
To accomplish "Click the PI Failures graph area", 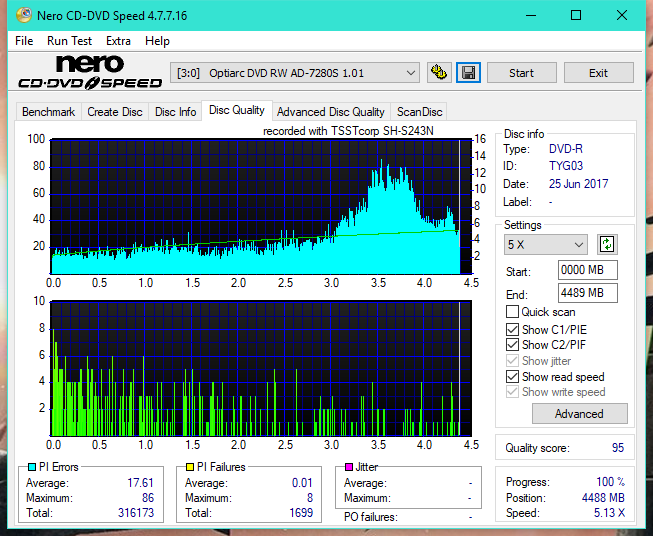I will point(261,369).
